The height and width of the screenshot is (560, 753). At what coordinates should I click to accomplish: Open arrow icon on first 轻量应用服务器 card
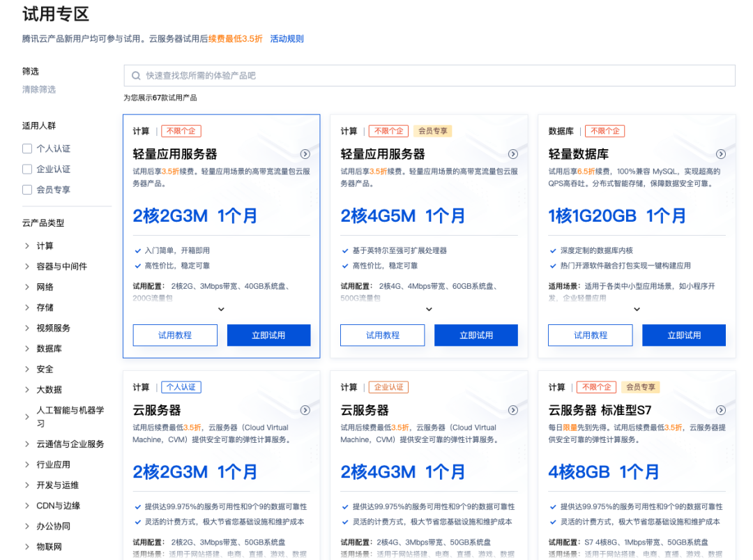click(305, 154)
